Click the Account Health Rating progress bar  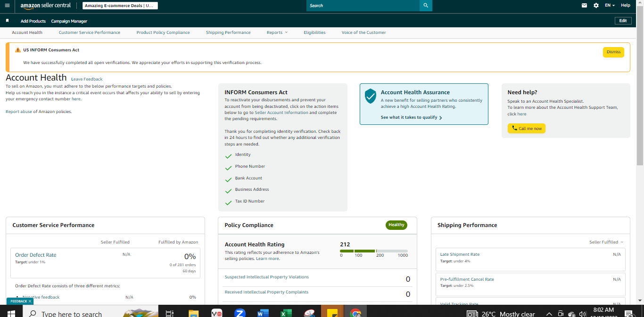(x=374, y=251)
